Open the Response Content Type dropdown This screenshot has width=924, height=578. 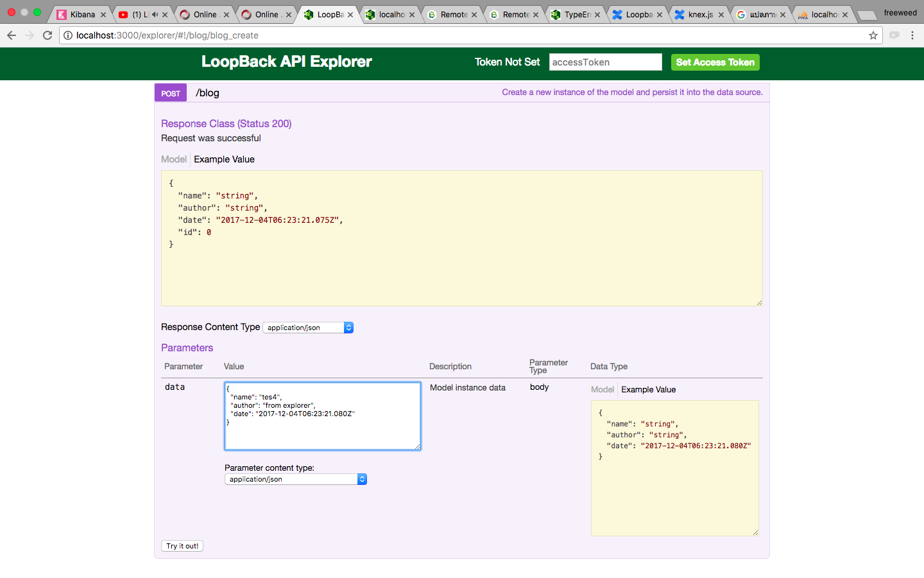pyautogui.click(x=308, y=328)
